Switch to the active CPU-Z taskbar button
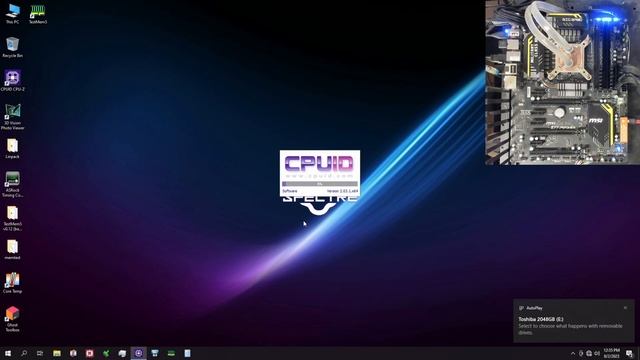This screenshot has width=640, height=360. click(138, 353)
